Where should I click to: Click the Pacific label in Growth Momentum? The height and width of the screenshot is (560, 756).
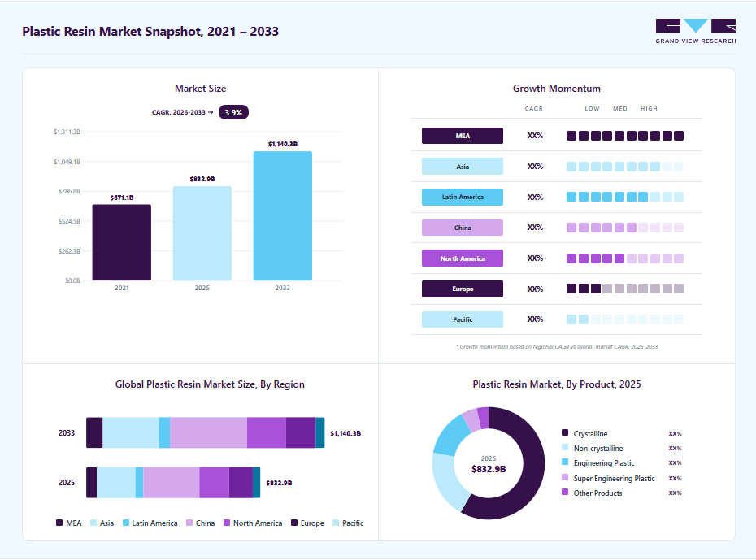463,319
